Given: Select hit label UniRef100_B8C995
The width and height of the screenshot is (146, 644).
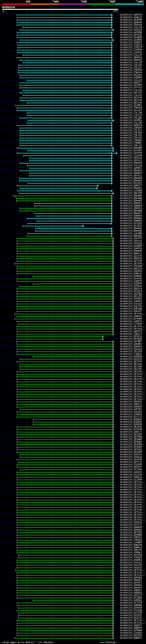Looking at the screenshot, I should [x=131, y=193].
